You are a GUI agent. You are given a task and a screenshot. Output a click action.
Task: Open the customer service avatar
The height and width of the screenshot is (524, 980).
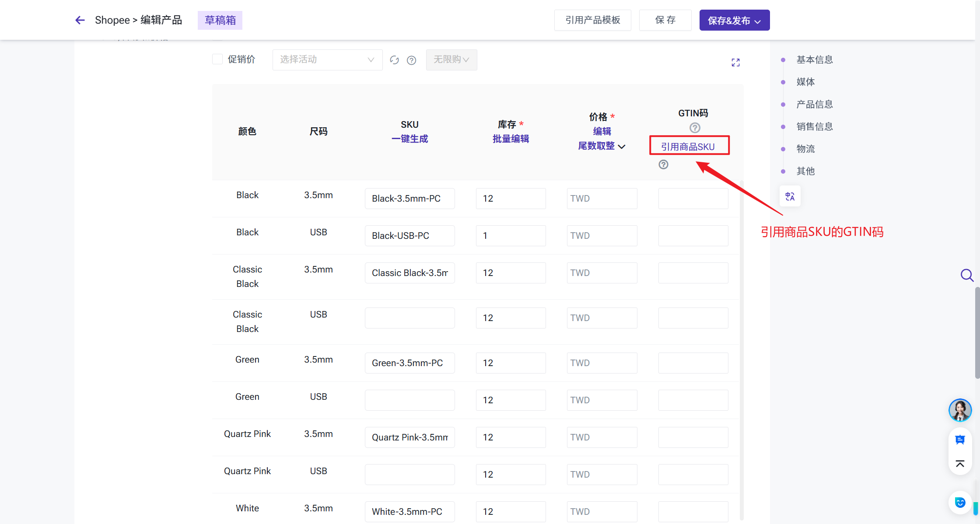(960, 410)
